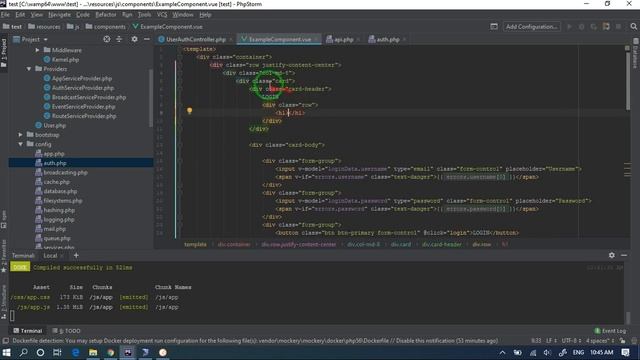The image size is (640, 360).
Task: Open the Code menu
Action: pos(83,15)
